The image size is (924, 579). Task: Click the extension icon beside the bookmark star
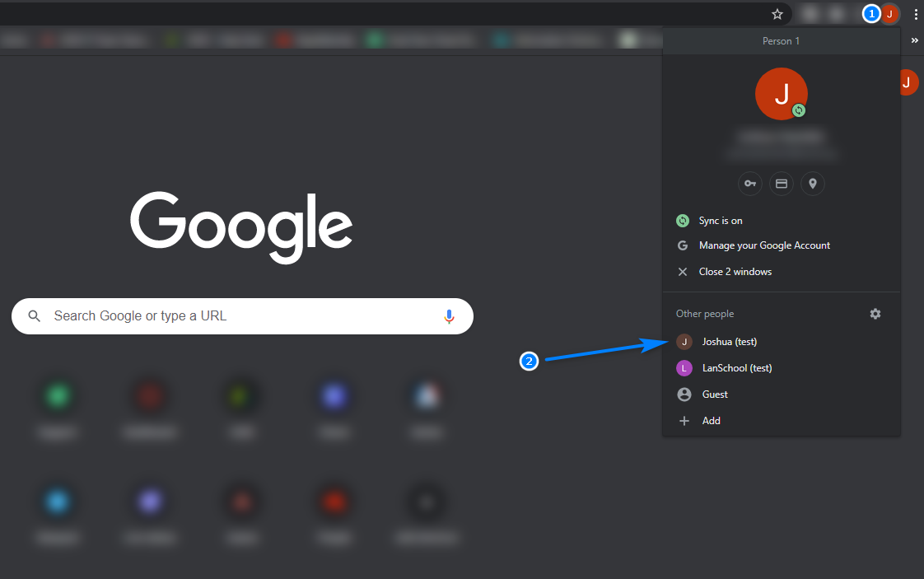(808, 14)
